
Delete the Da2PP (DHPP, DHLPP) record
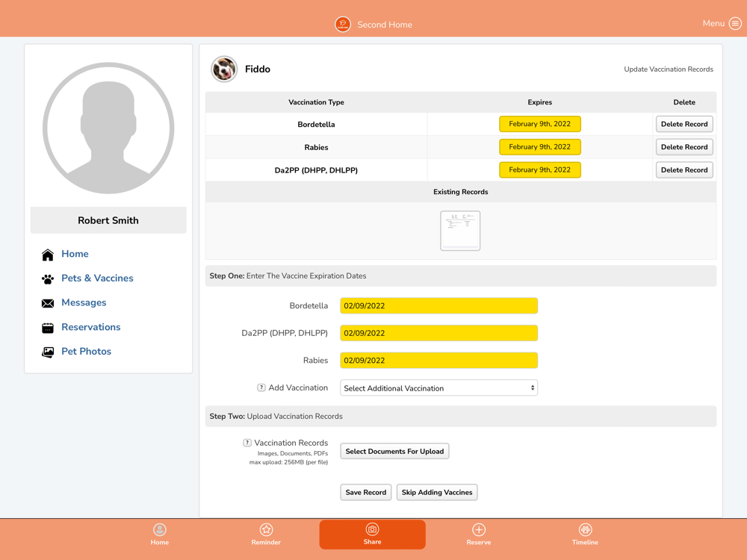click(x=684, y=169)
